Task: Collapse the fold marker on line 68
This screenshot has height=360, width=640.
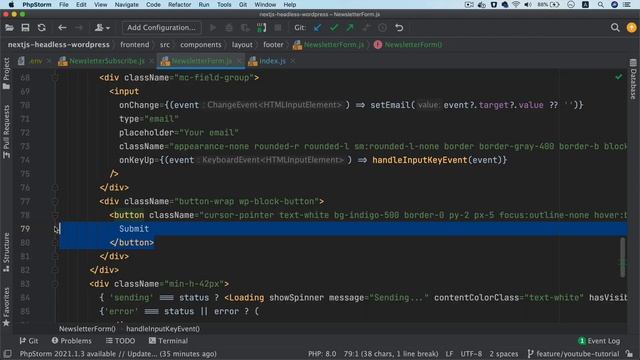Action: pos(55,78)
